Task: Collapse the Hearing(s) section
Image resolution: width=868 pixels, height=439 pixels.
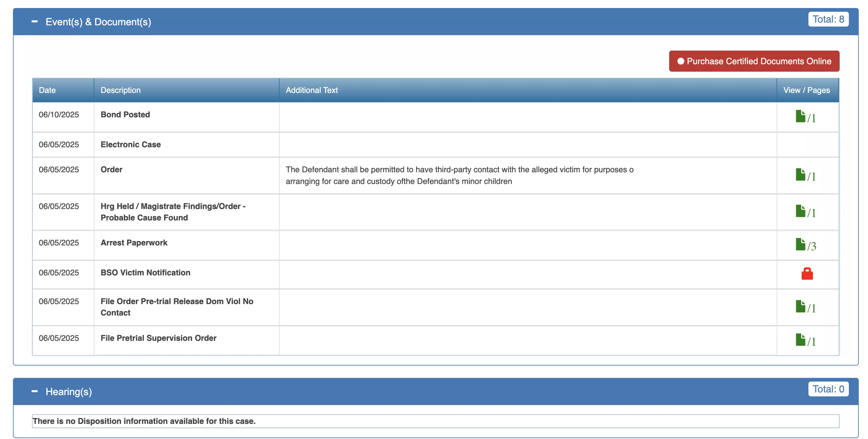Action: click(x=34, y=391)
